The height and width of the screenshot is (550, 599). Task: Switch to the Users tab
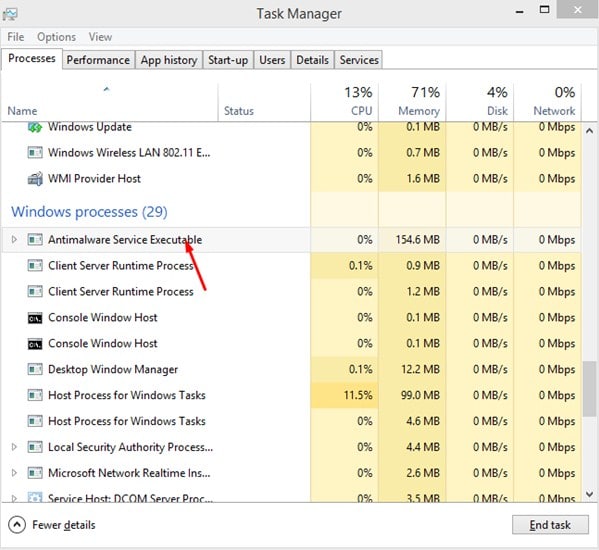tap(272, 60)
